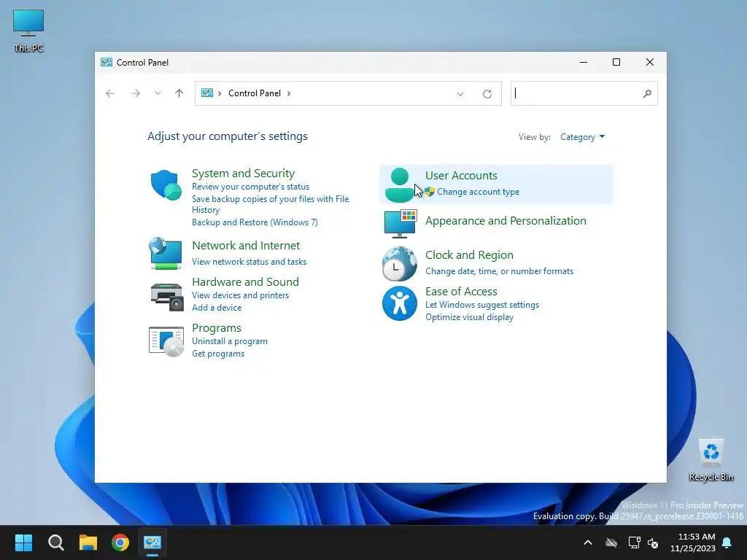Go up one level with the Up arrow

[179, 93]
